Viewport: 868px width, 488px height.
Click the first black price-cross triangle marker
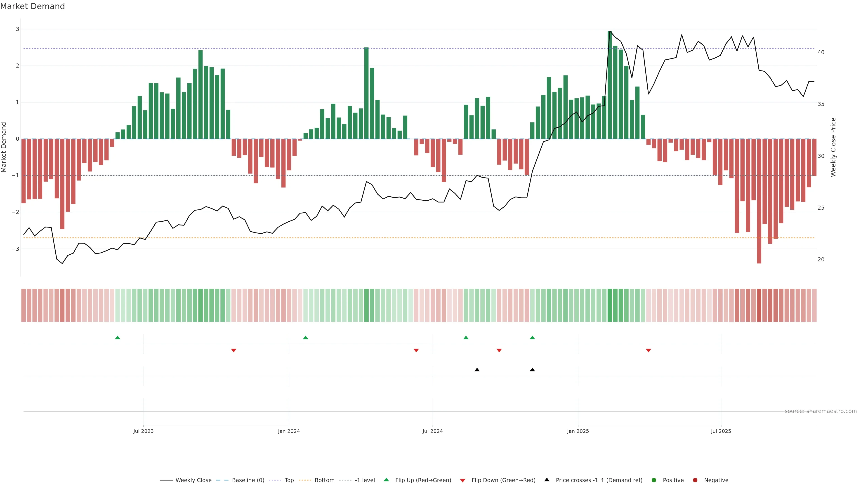(x=477, y=370)
